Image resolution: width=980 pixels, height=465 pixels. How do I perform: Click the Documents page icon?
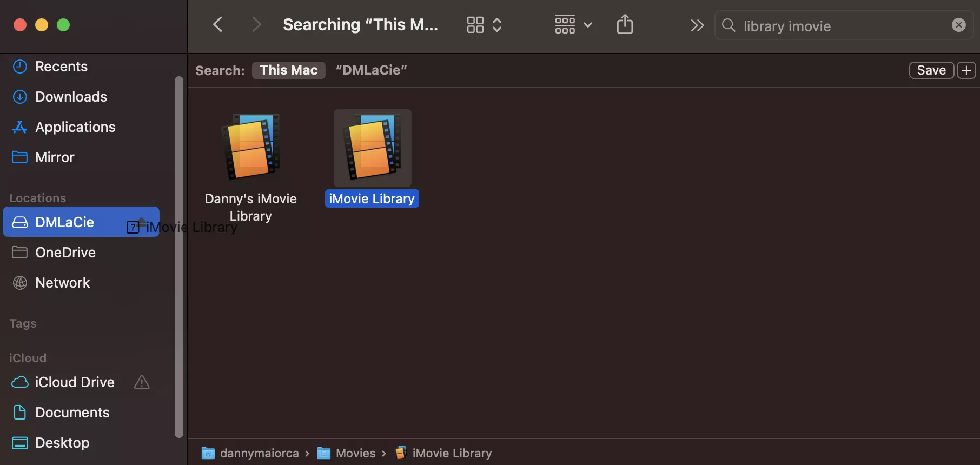[x=20, y=413]
